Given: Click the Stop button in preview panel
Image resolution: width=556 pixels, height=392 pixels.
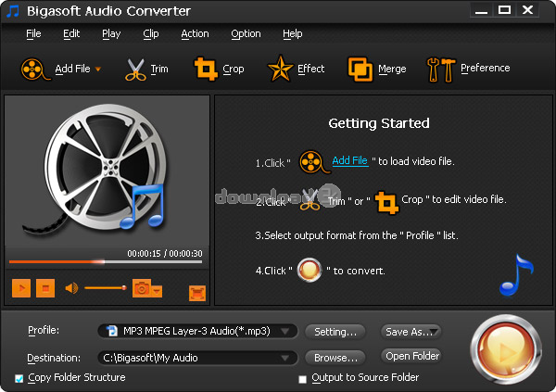Looking at the screenshot, I should [45, 287].
